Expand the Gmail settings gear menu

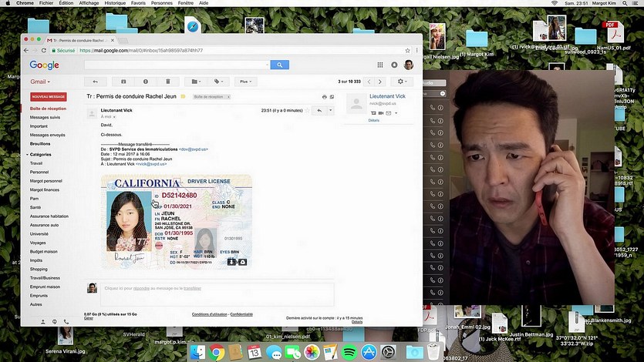click(x=401, y=81)
